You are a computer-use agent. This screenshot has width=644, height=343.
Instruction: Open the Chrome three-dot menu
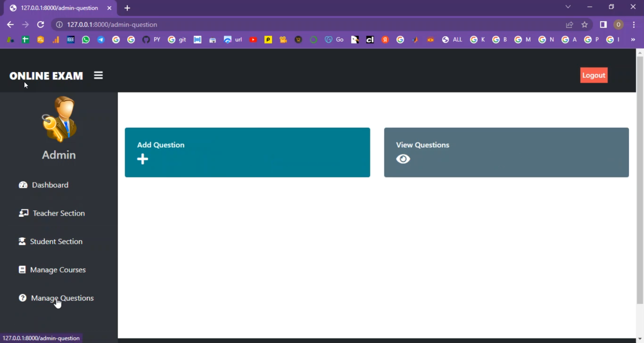[x=634, y=25]
